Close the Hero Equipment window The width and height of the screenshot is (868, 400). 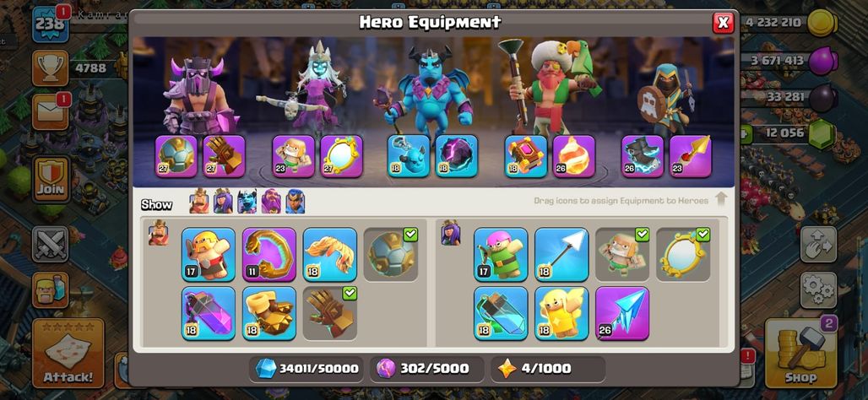[x=723, y=23]
